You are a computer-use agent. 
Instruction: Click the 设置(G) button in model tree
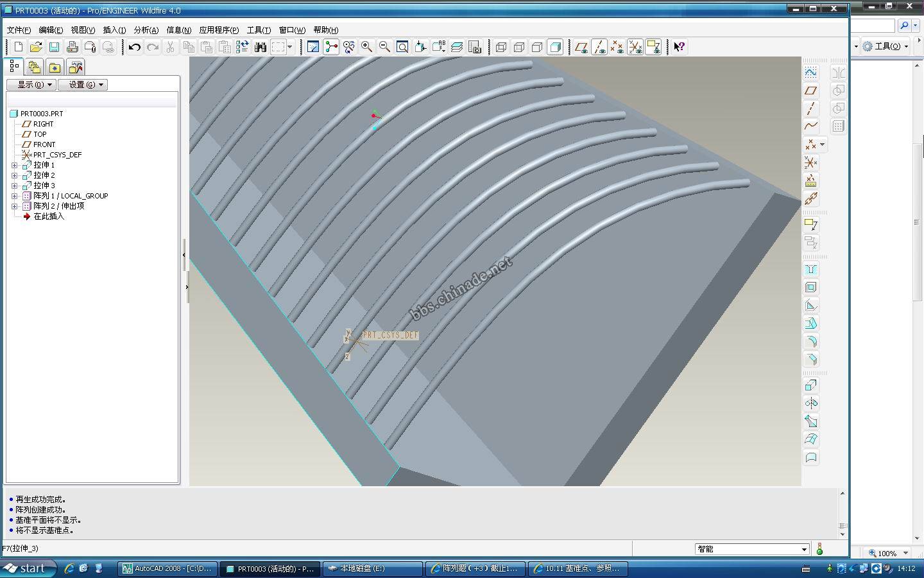[x=82, y=85]
